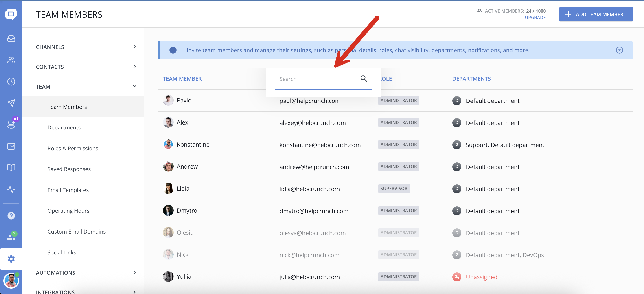644x294 pixels.
Task: Close the blue info banner
Action: coord(619,50)
